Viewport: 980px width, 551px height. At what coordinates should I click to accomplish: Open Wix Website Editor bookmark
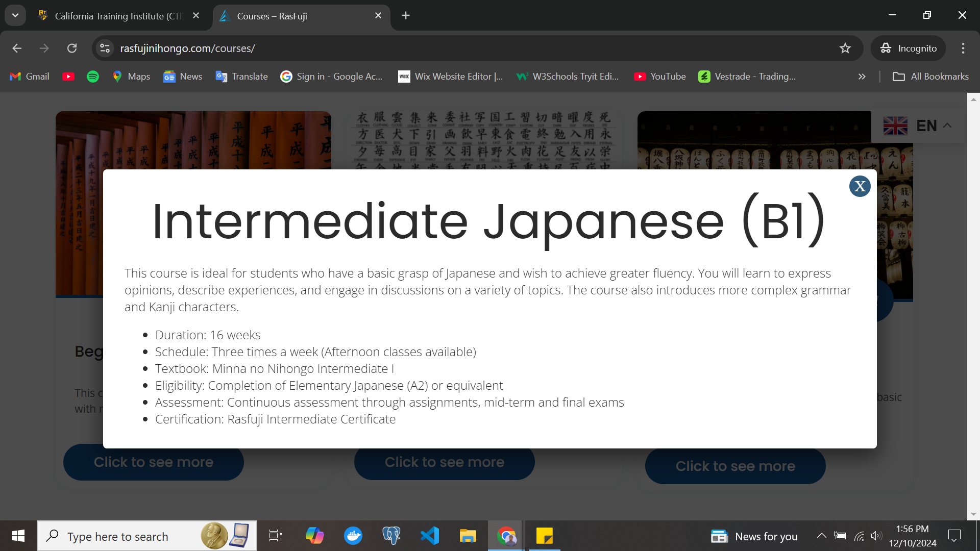pyautogui.click(x=451, y=77)
